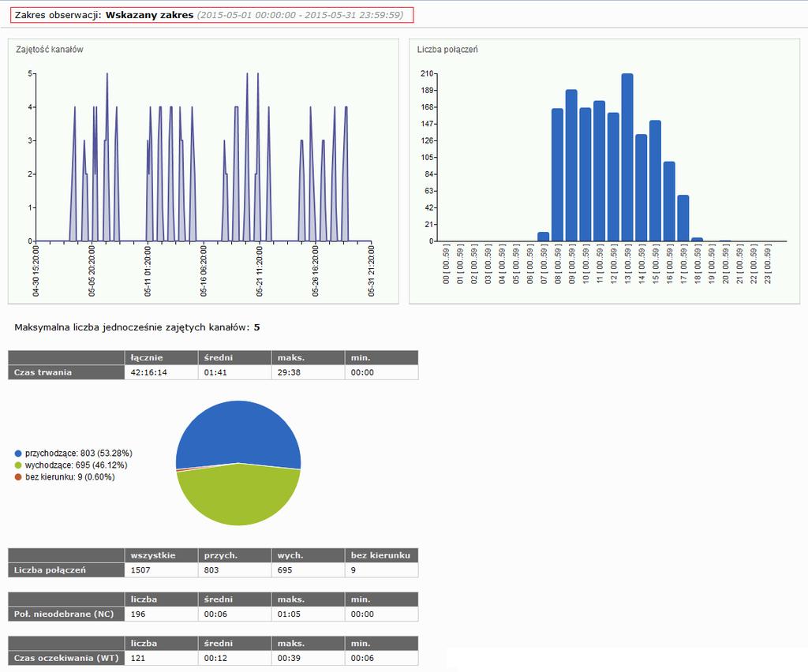Screen dimensions: 808x672
Task: Click the 'przych.' column header
Action: tap(235, 555)
